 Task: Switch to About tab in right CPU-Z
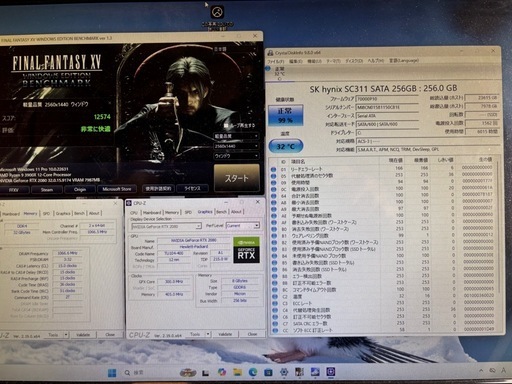click(236, 212)
